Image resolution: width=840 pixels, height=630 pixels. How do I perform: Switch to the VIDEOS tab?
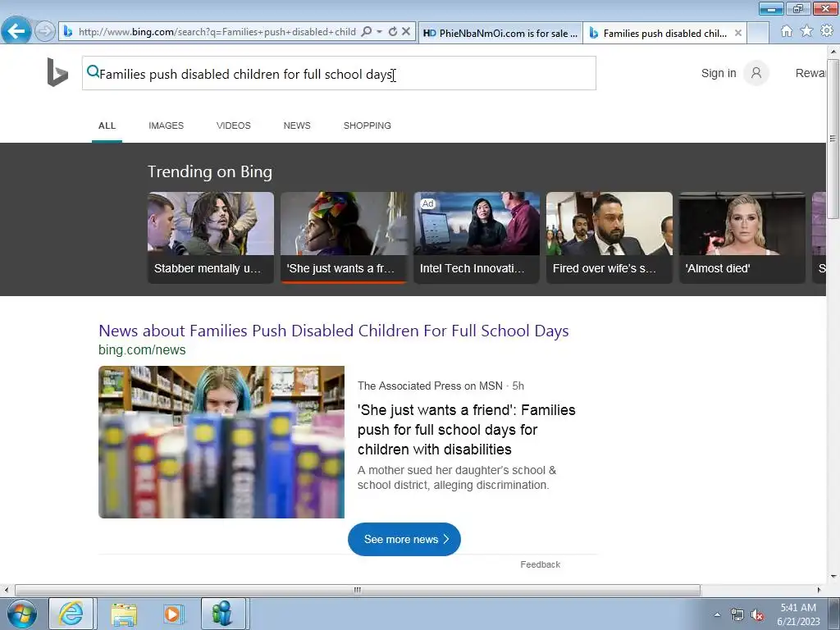(x=234, y=126)
